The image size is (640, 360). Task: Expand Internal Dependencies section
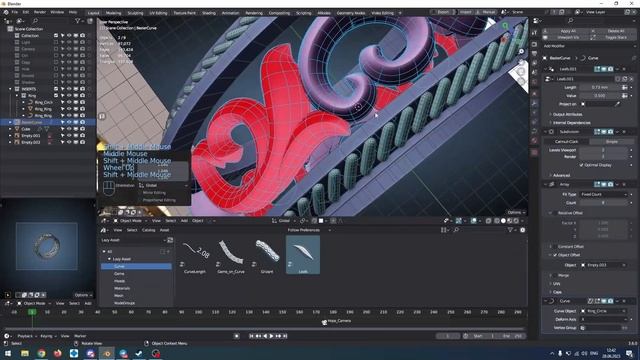pos(571,122)
